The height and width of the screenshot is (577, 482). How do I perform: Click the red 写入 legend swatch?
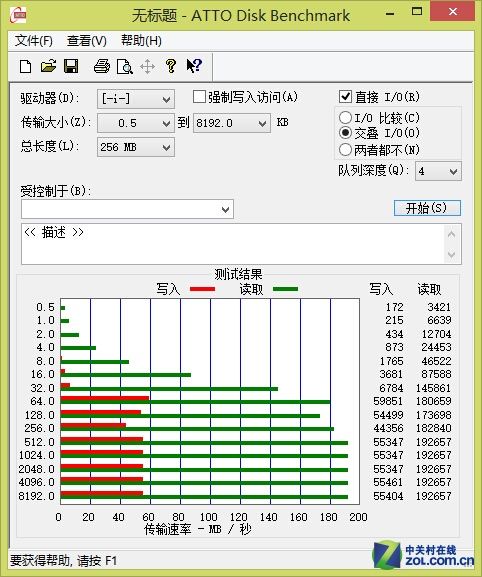click(202, 289)
